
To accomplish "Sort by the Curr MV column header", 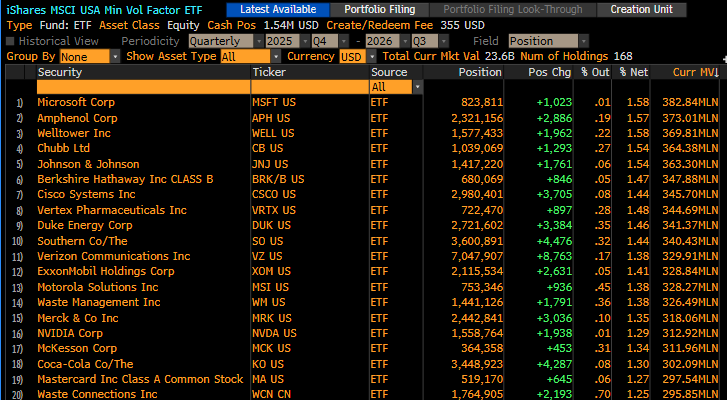I will [x=685, y=72].
